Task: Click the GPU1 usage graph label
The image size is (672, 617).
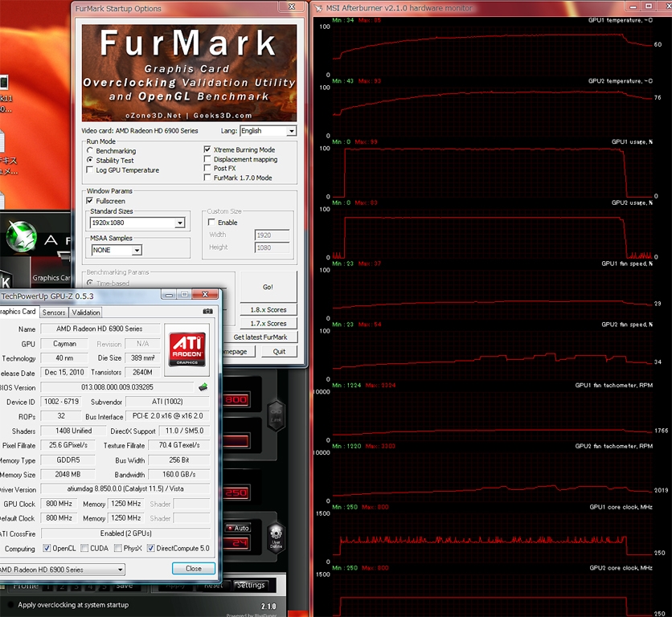Action: pyautogui.click(x=632, y=142)
